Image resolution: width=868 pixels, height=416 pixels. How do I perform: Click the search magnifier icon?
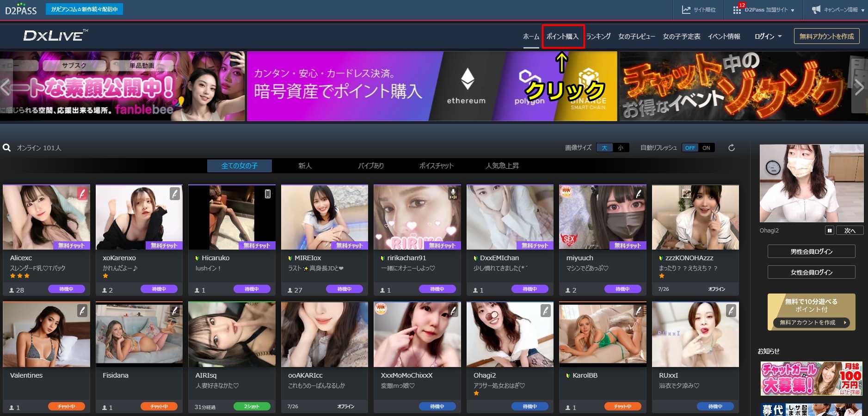[x=7, y=148]
